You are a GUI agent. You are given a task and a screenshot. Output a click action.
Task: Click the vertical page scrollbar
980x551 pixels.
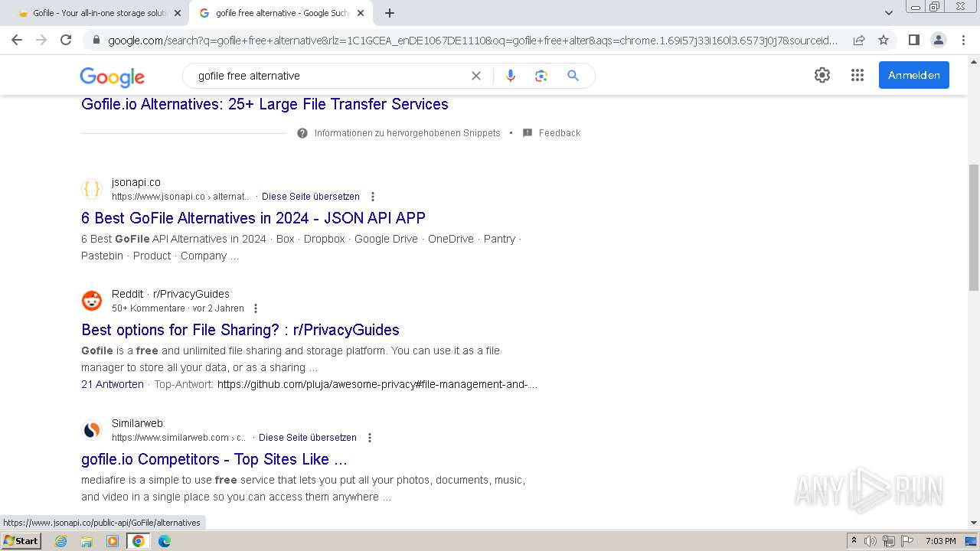[974, 228]
